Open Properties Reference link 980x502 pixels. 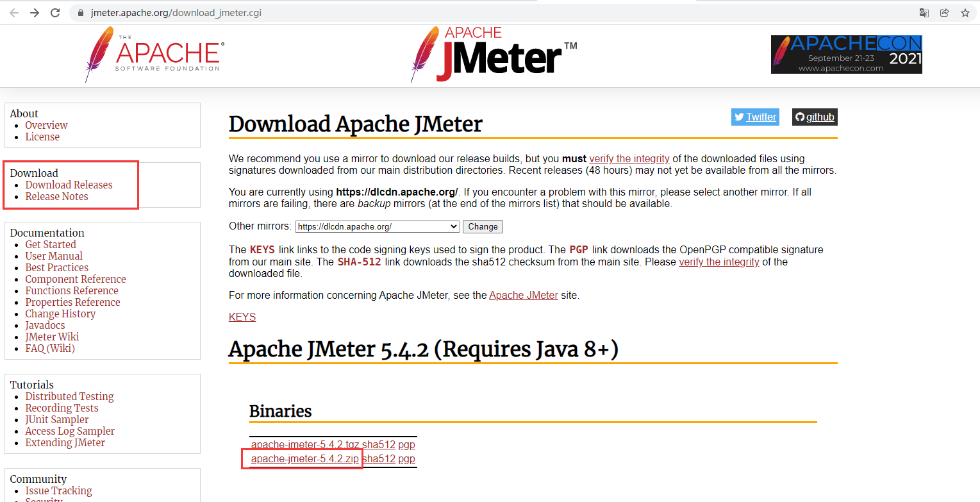[72, 302]
